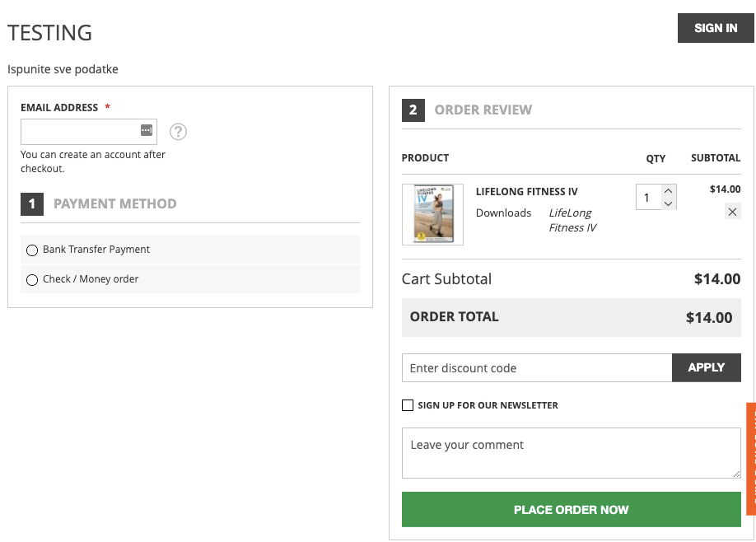Select Bank Transfer Payment
The image size is (756, 542).
click(x=31, y=250)
